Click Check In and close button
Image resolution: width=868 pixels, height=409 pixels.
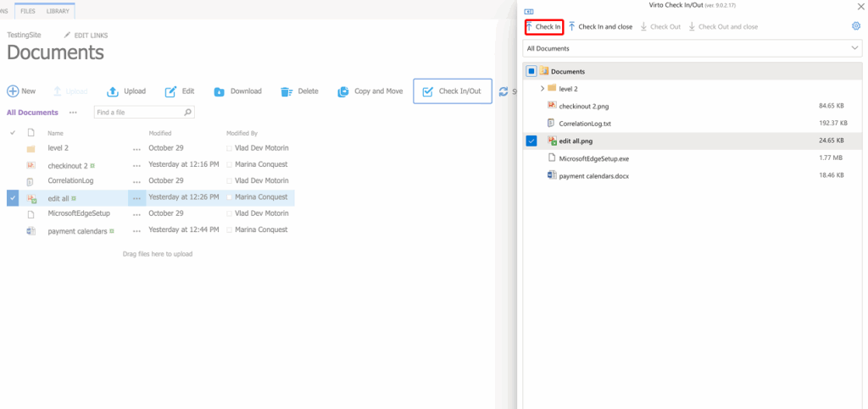[x=600, y=27]
